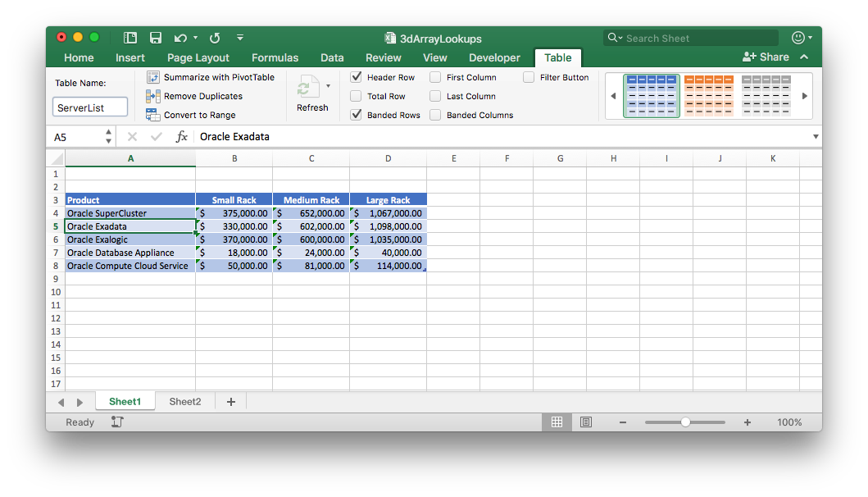Click the Refresh icon
The image size is (868, 497).
point(308,88)
